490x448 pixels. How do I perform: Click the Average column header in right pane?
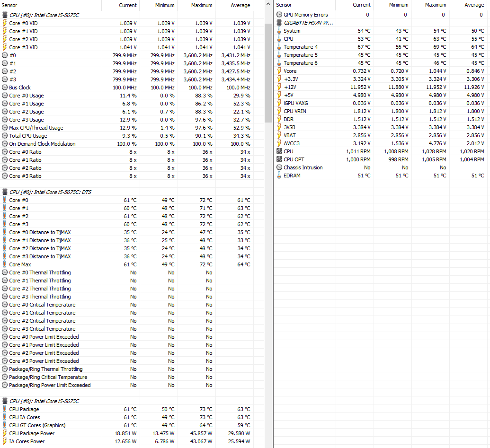[468, 5]
